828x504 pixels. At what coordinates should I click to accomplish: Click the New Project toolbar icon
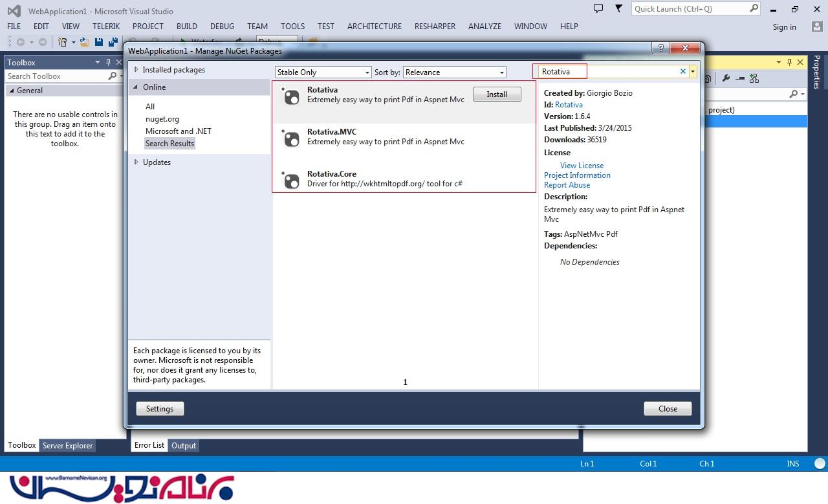point(63,42)
